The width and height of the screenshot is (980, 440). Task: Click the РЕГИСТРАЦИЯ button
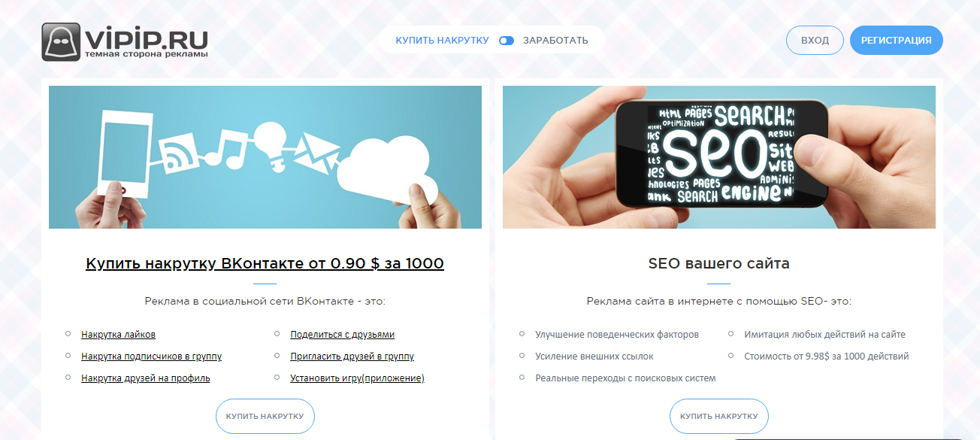point(896,41)
